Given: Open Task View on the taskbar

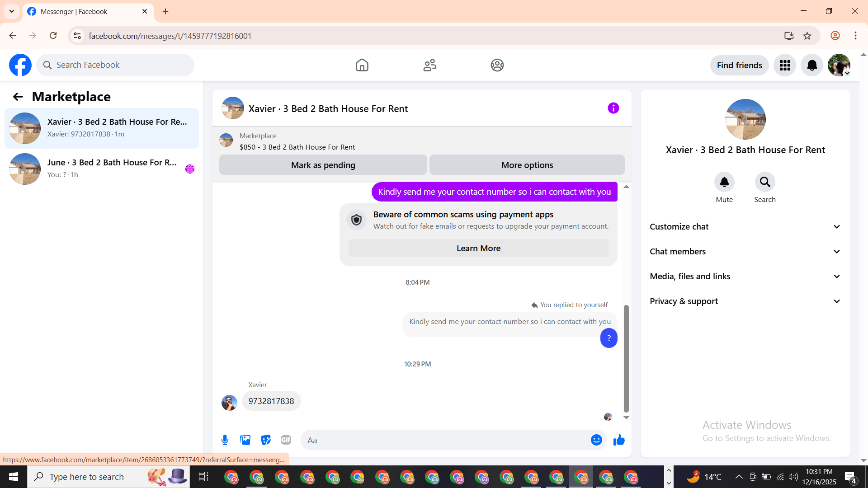Looking at the screenshot, I should pyautogui.click(x=203, y=477).
